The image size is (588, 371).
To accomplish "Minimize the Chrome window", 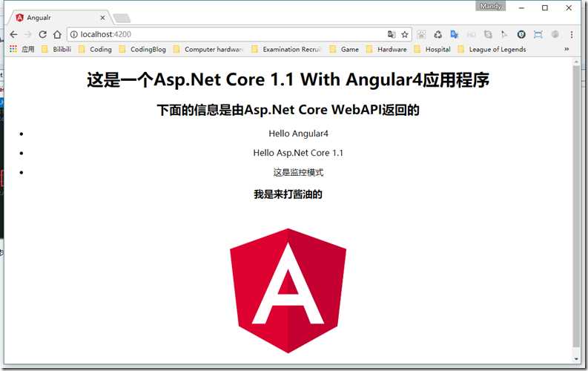I will point(521,8).
